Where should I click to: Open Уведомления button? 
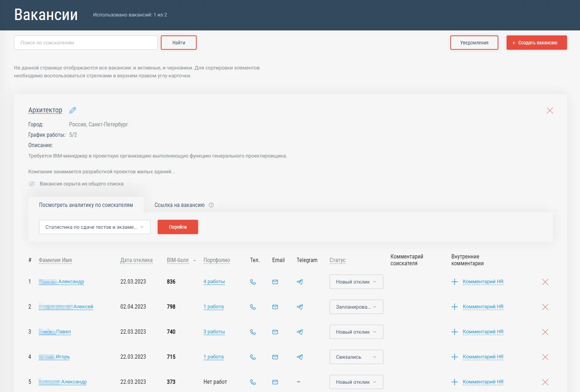tap(474, 43)
